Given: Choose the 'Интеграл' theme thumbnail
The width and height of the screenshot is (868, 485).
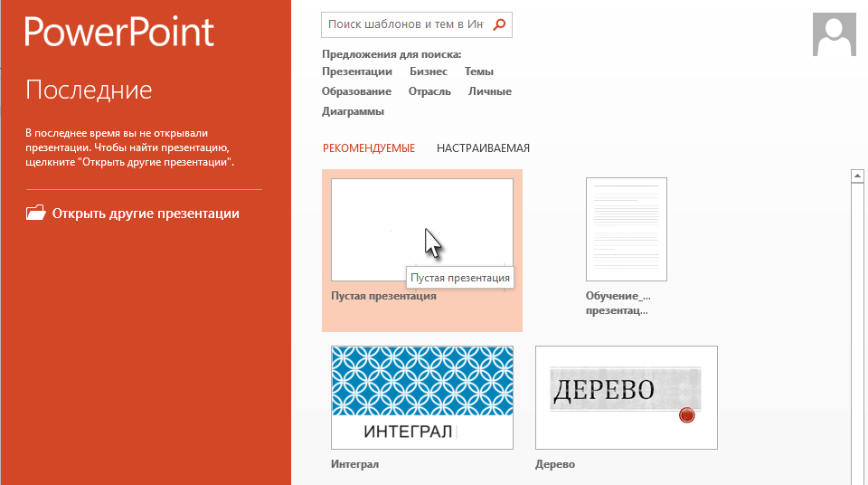Looking at the screenshot, I should tap(422, 397).
